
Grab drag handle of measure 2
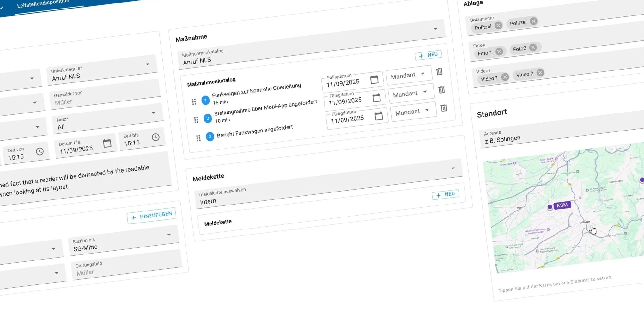pos(196,120)
